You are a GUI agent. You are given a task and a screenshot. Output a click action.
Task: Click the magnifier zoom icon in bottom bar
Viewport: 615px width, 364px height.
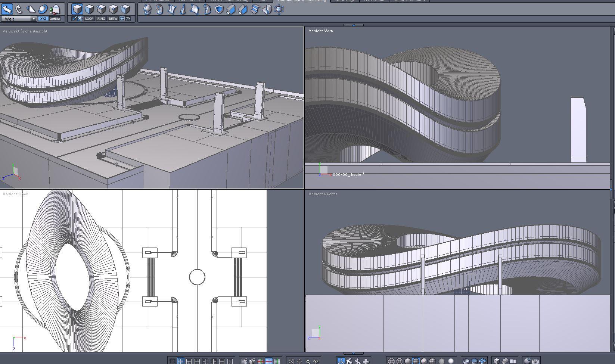pos(308,361)
